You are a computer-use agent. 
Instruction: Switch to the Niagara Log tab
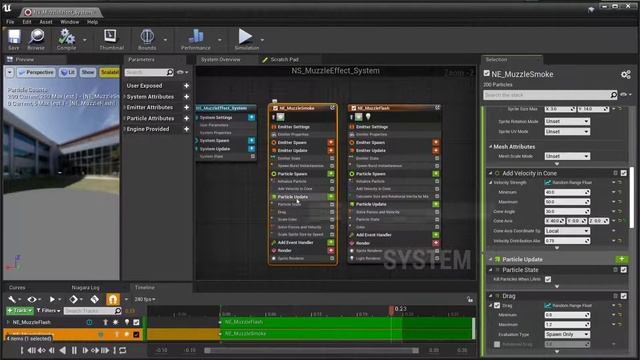(x=85, y=287)
